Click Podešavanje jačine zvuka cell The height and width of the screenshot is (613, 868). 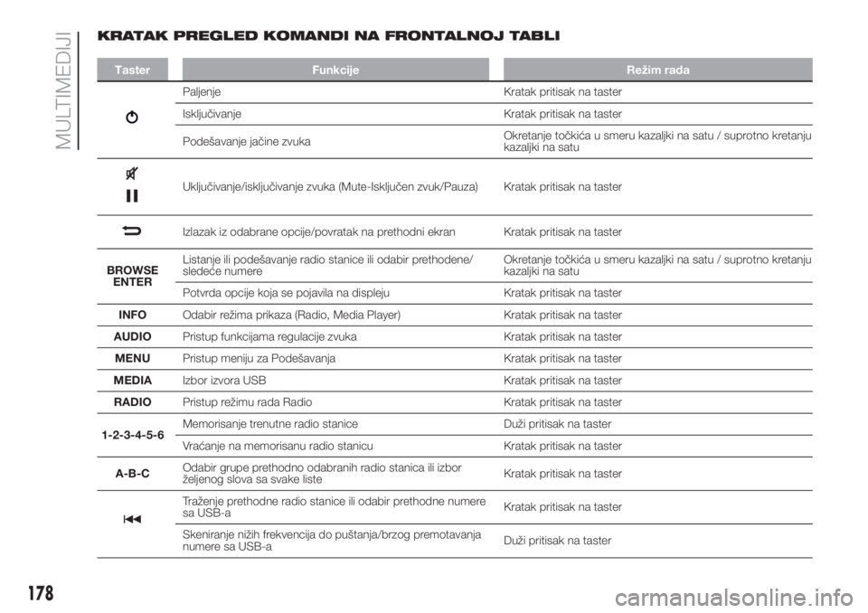click(246, 142)
